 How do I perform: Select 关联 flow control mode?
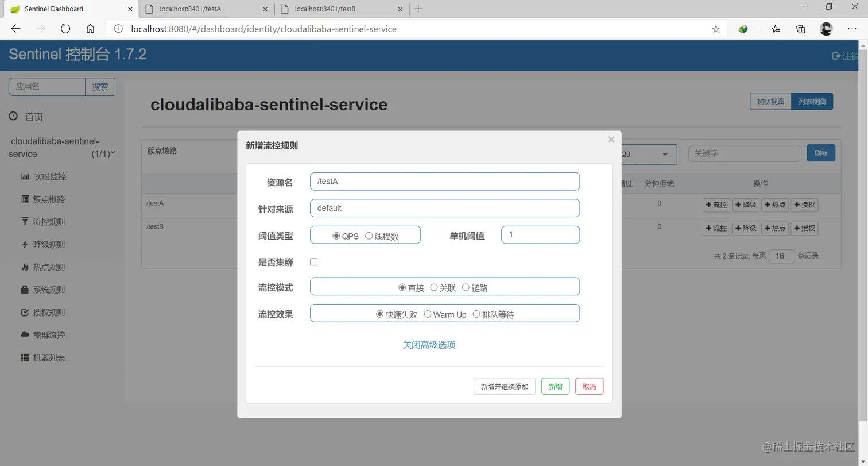(x=434, y=287)
